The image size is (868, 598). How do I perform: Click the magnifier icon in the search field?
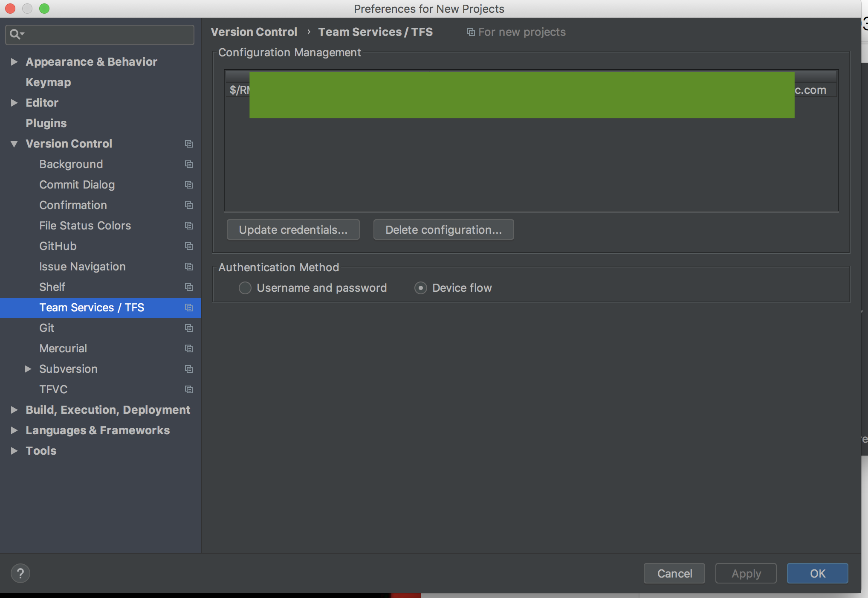pos(16,34)
